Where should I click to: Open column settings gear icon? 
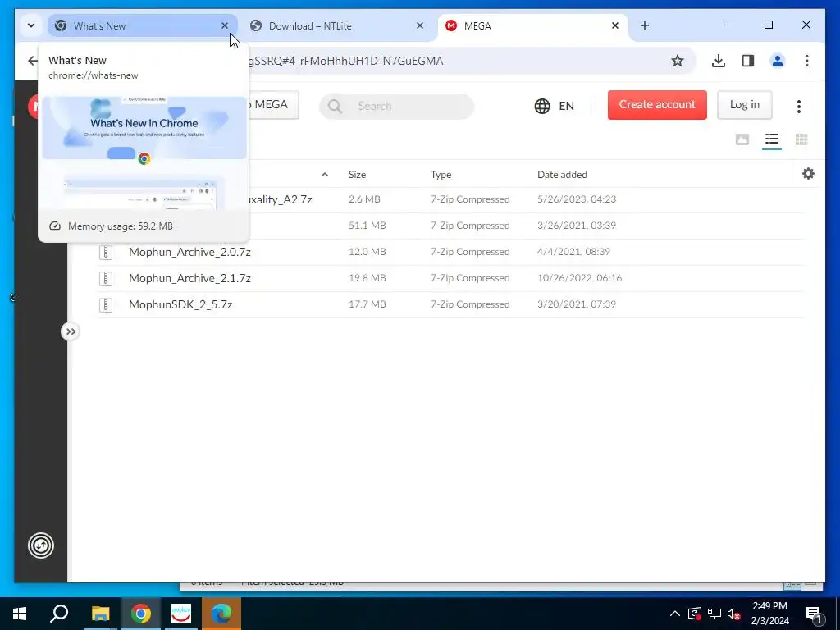808,174
